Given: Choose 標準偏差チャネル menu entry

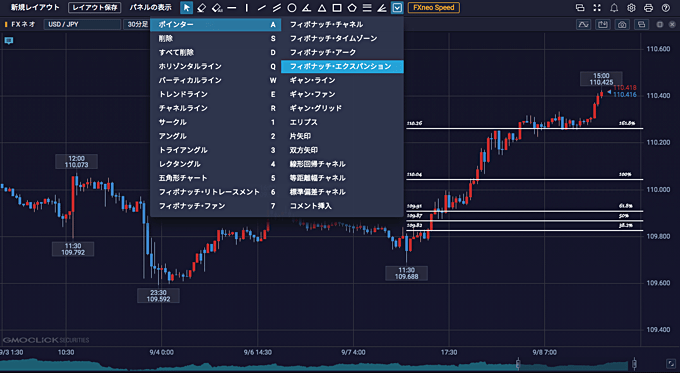Looking at the screenshot, I should [x=342, y=192].
